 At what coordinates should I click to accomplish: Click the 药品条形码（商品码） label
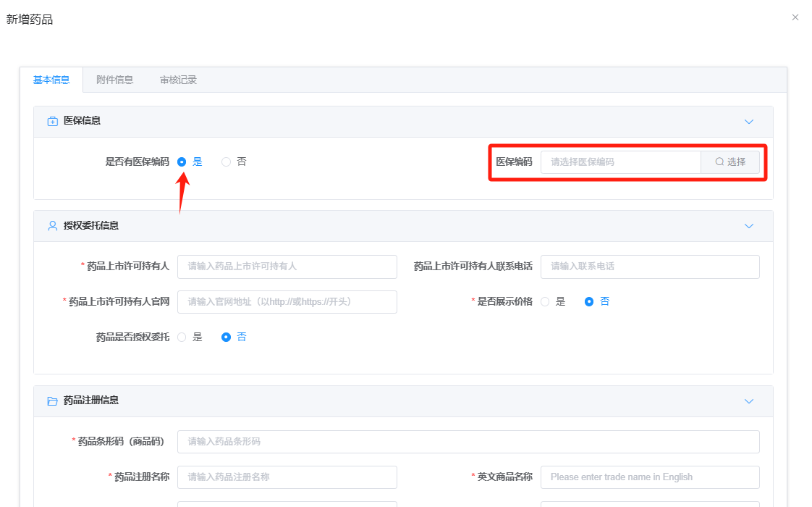click(x=121, y=442)
